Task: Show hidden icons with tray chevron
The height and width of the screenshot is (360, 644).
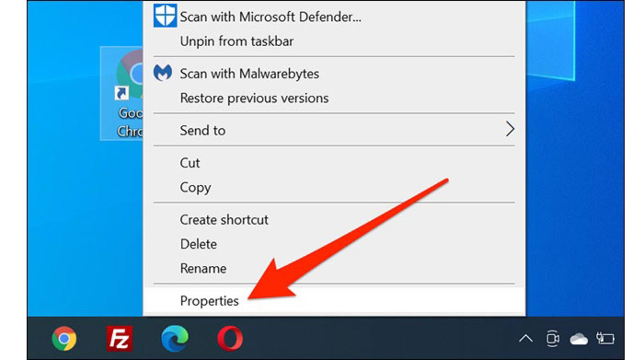Action: click(x=526, y=339)
